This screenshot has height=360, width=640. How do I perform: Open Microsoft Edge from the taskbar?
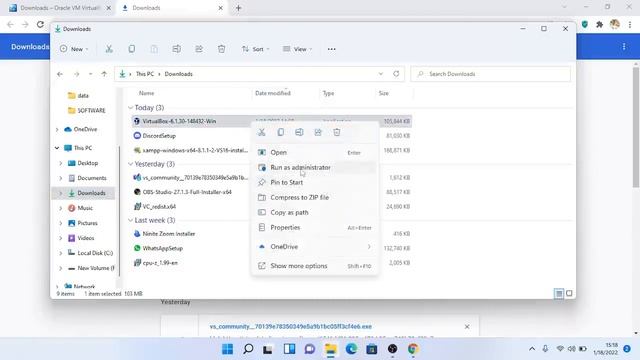pos(351,349)
